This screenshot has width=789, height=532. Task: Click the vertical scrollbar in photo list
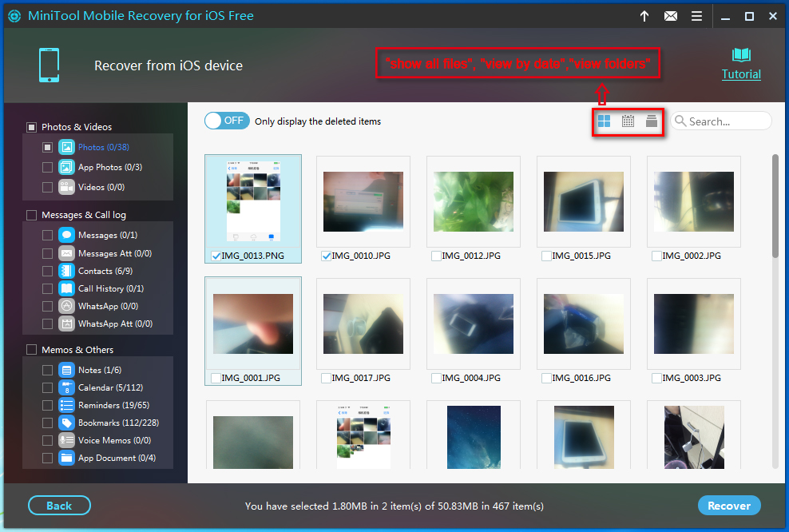[775, 206]
